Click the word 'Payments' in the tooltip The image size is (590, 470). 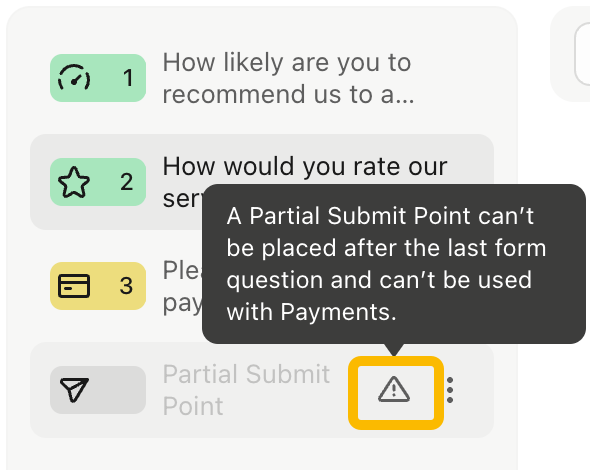338,312
